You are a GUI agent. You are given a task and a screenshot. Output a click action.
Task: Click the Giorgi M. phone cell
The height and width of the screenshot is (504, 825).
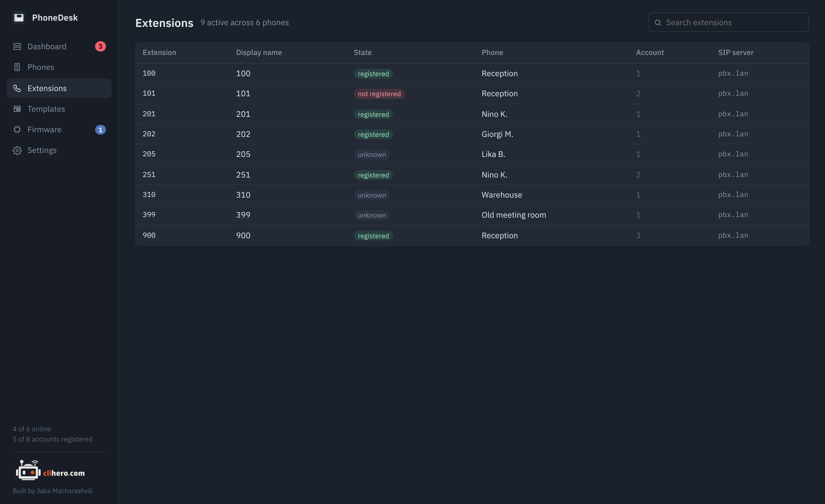[497, 134]
